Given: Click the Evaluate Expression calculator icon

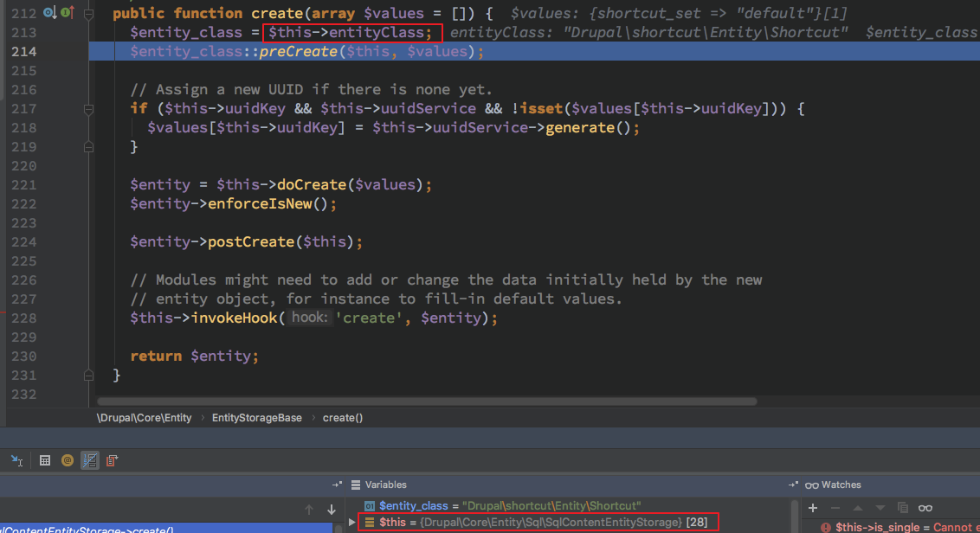Looking at the screenshot, I should tap(45, 460).
